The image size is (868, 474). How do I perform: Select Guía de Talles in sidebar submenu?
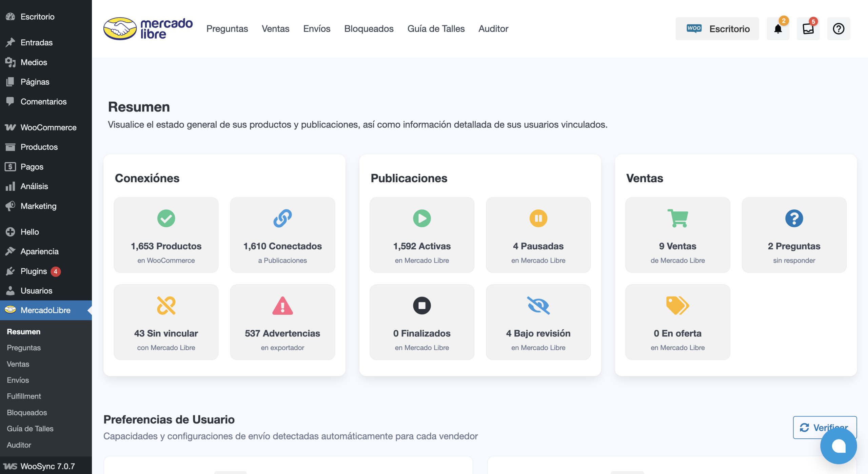[30, 429]
